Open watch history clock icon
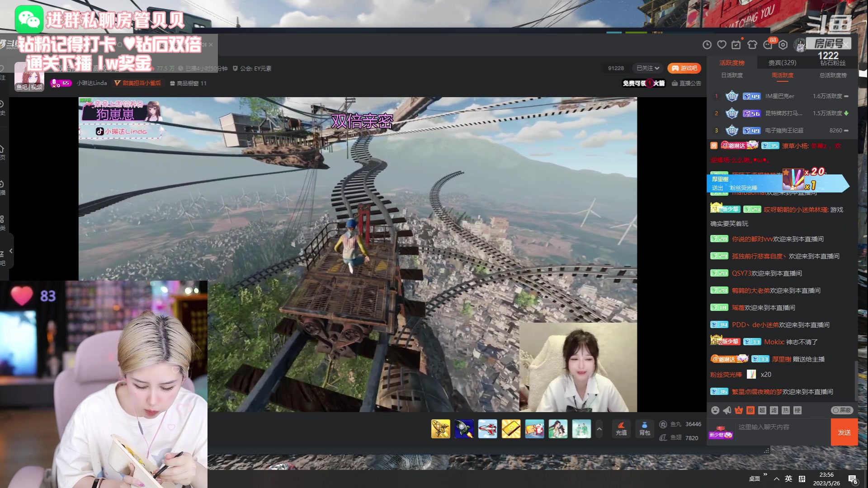Viewport: 868px width, 488px height. [707, 45]
